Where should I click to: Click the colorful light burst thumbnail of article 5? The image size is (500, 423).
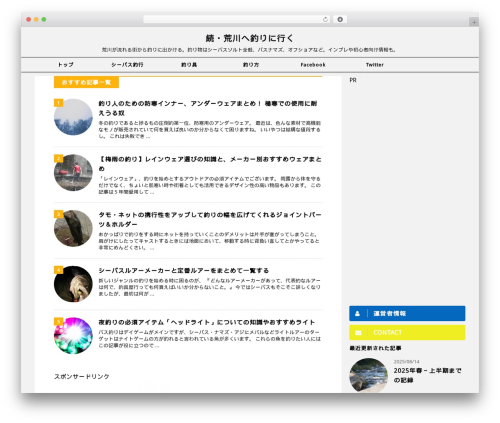click(x=73, y=336)
